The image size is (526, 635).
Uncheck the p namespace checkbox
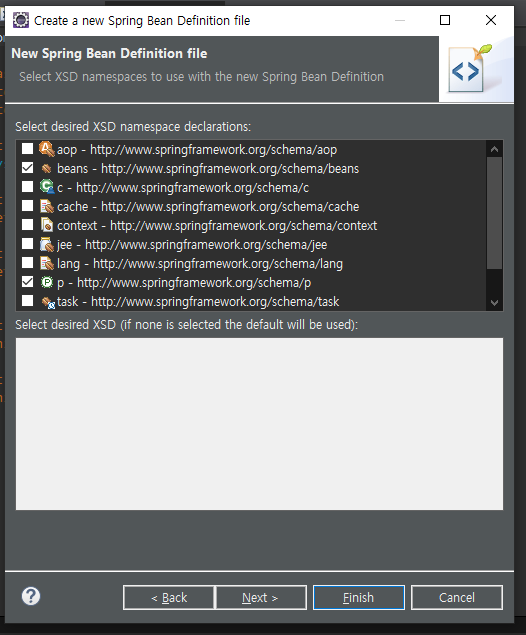point(28,282)
